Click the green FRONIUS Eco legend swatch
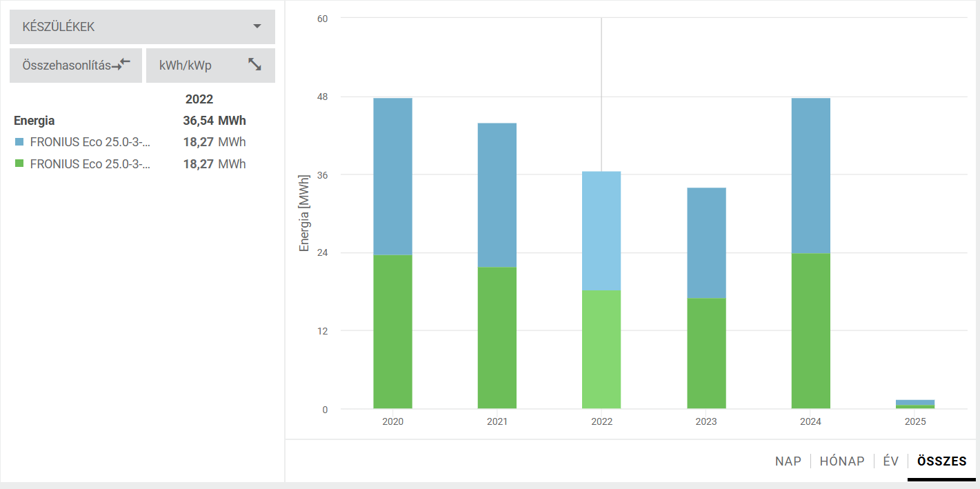 click(19, 165)
